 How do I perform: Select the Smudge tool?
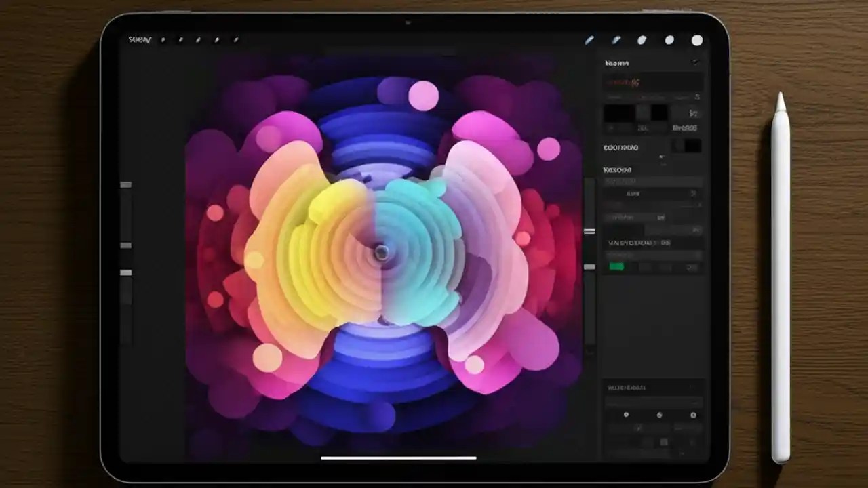[616, 40]
